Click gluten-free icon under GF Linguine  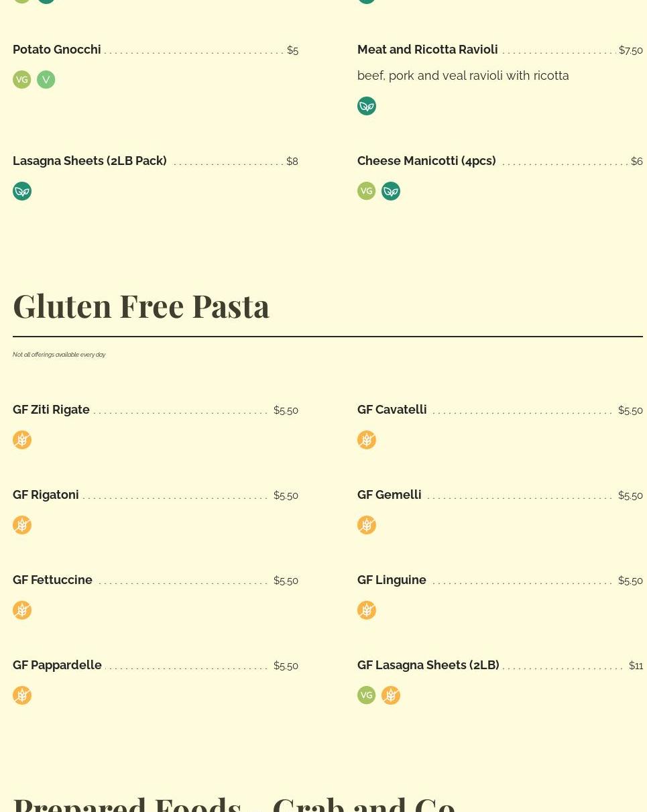click(367, 610)
